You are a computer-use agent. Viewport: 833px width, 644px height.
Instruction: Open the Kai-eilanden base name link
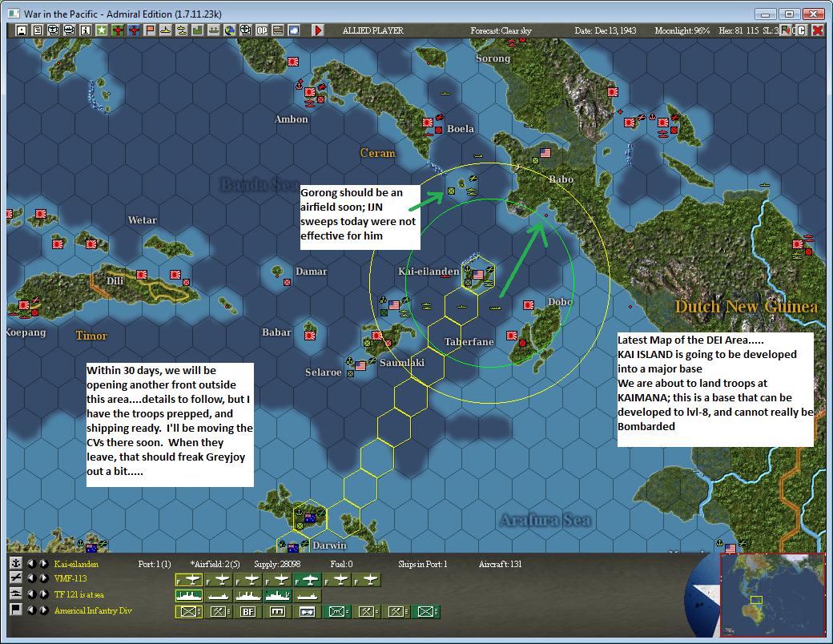click(x=76, y=564)
